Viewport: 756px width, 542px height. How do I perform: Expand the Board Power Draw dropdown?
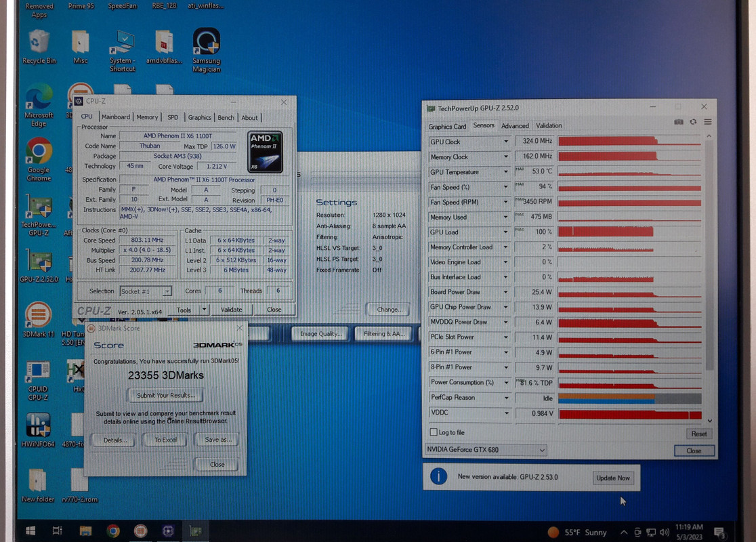(506, 292)
